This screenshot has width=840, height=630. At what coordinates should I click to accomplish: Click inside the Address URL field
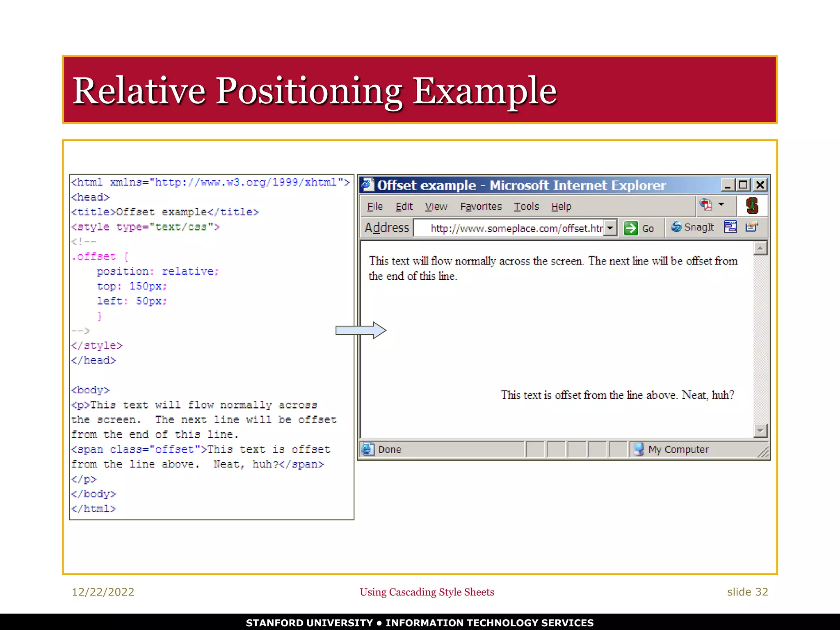(509, 228)
